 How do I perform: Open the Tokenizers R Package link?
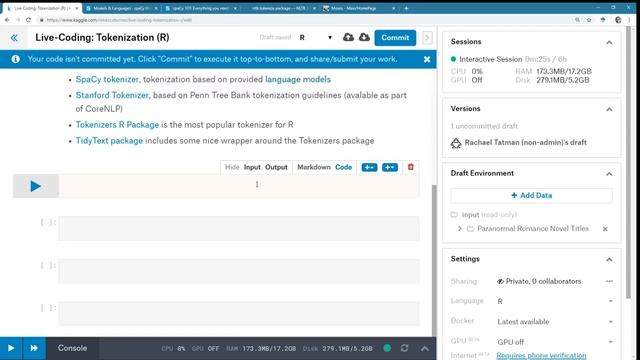117,124
